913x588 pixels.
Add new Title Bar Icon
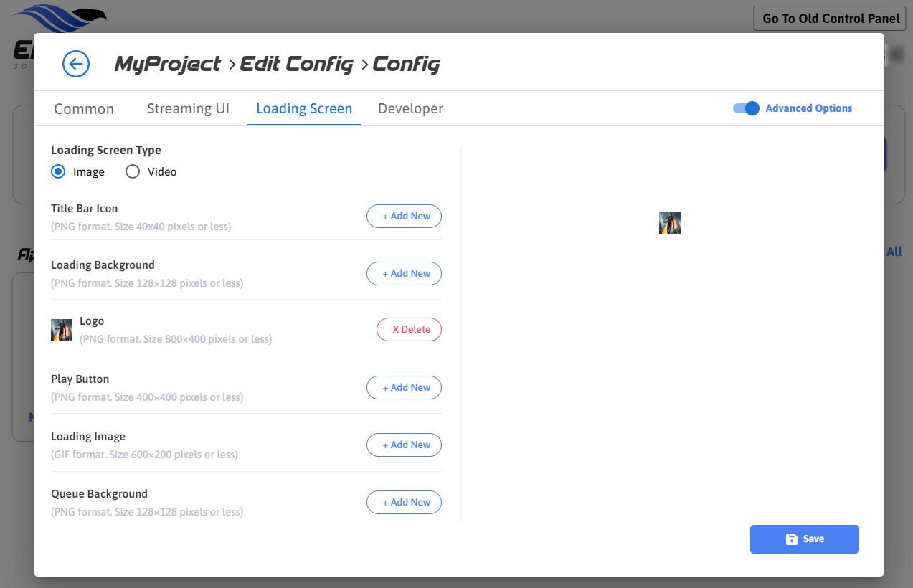click(404, 217)
